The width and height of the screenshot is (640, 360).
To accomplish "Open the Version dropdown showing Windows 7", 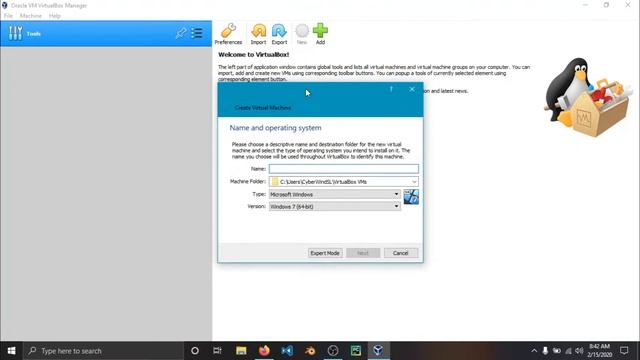I will 334,207.
